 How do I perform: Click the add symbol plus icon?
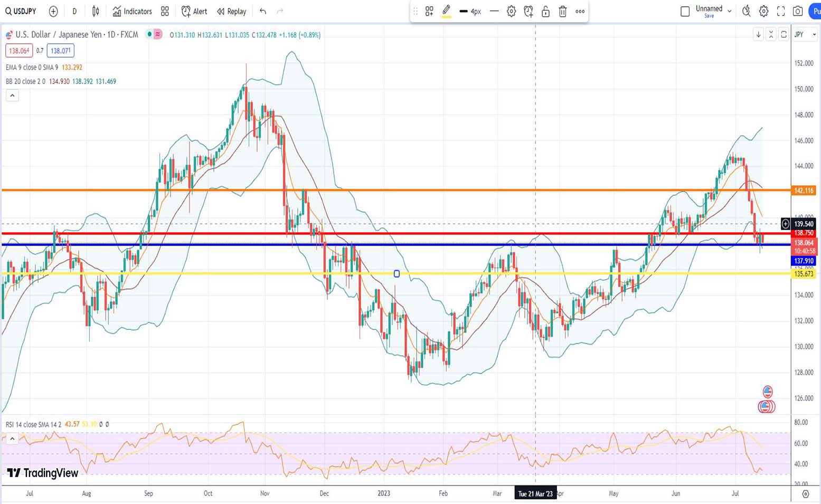pyautogui.click(x=53, y=11)
